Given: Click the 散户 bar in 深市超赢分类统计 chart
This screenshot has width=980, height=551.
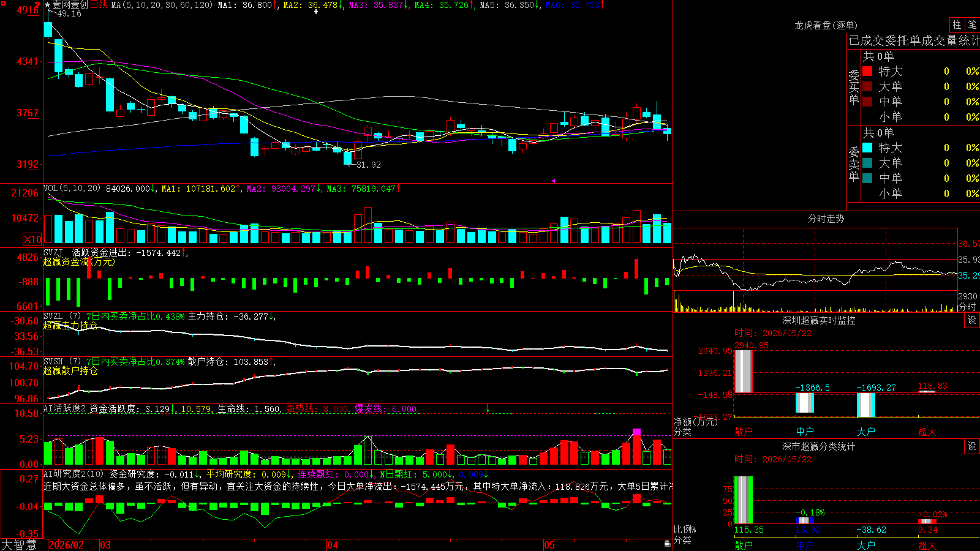Looking at the screenshot, I should pyautogui.click(x=744, y=500).
